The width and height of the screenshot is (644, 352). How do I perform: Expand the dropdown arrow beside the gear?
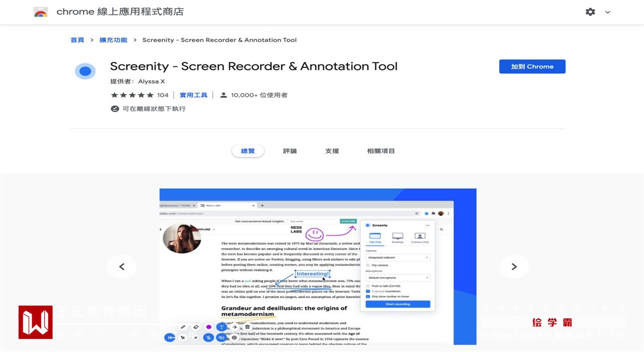click(607, 12)
